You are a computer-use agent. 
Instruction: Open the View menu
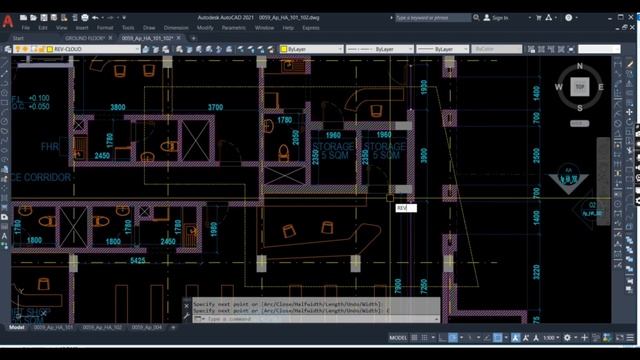point(62,28)
